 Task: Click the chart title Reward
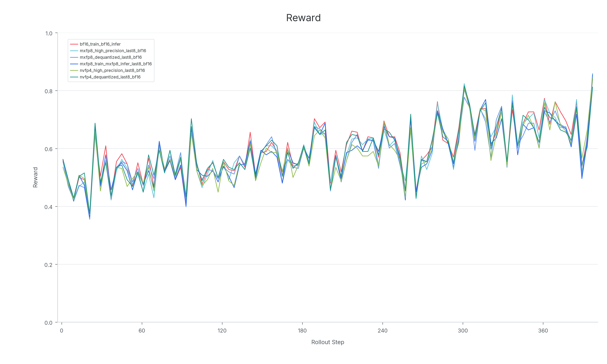303,18
